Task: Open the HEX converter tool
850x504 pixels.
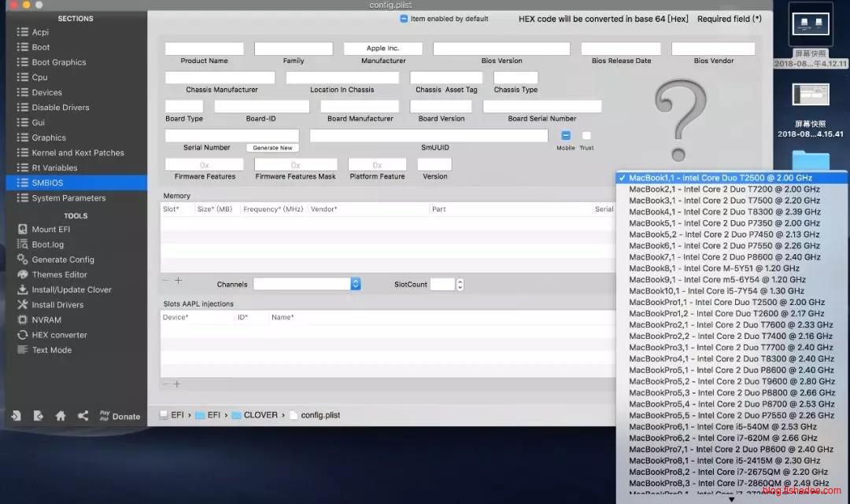Action: pyautogui.click(x=59, y=335)
